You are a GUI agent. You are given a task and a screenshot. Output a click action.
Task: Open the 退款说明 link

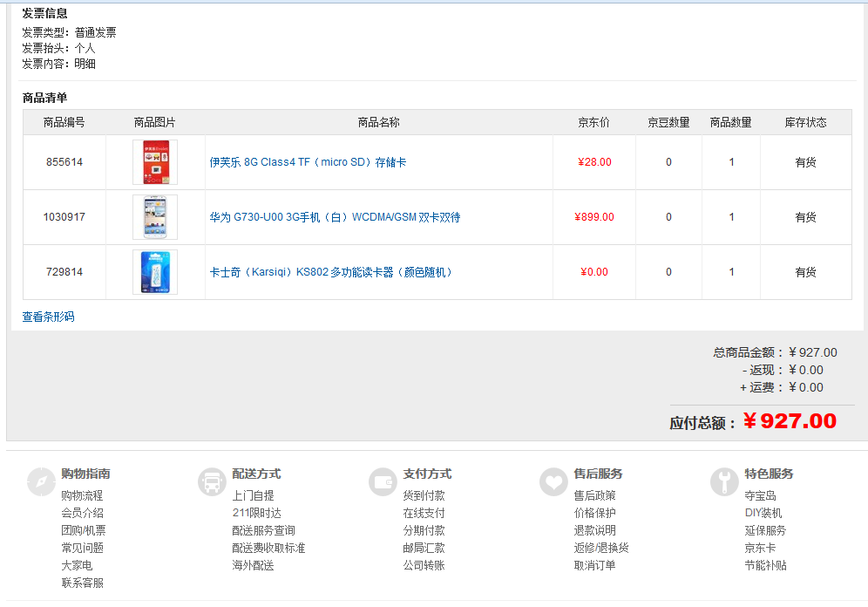[594, 530]
